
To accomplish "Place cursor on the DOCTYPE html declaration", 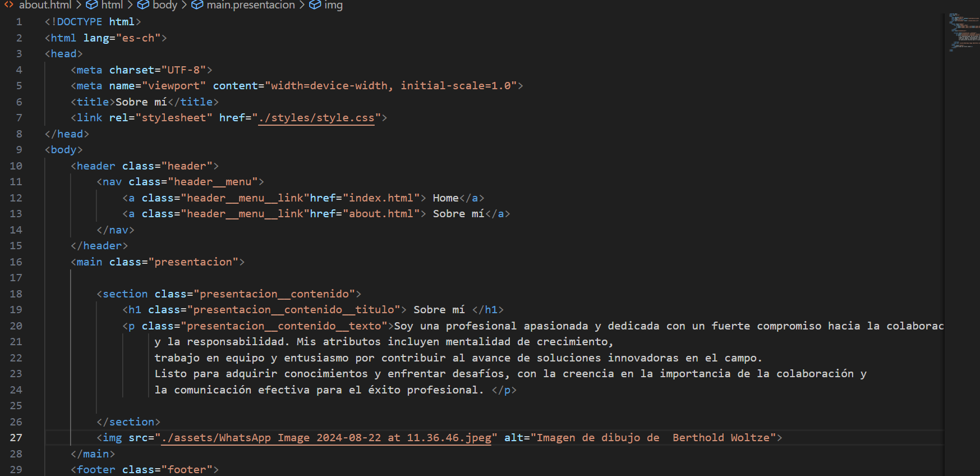I will tap(93, 22).
